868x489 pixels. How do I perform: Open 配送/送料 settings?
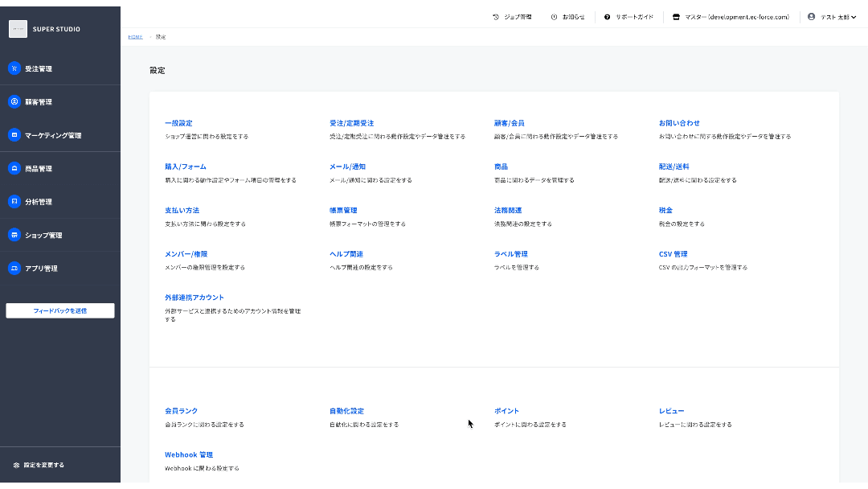click(674, 166)
